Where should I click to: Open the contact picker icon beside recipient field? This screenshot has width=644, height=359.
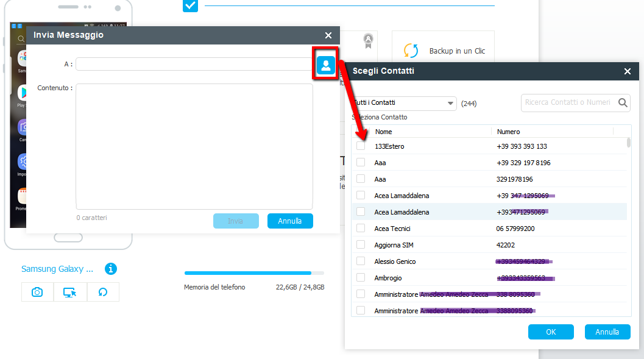pos(326,65)
